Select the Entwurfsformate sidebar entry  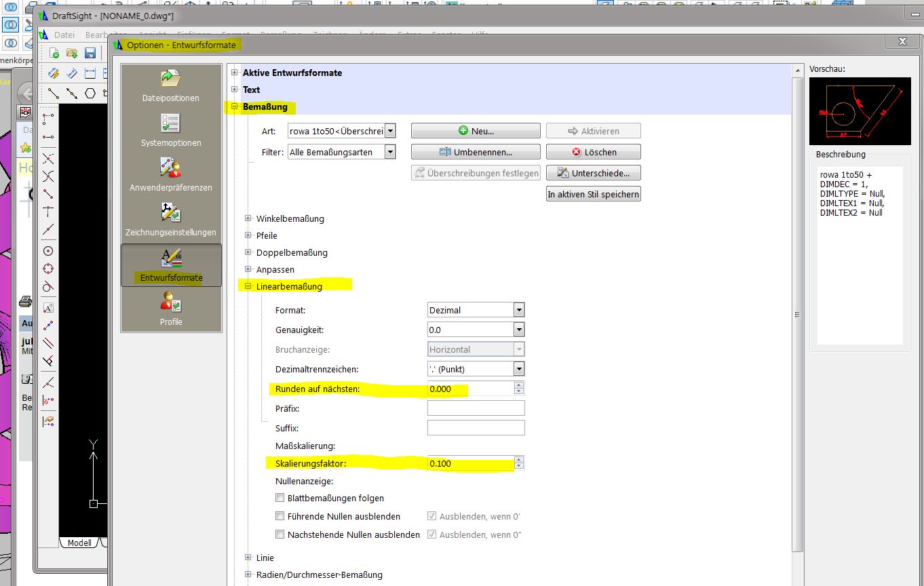tap(171, 265)
